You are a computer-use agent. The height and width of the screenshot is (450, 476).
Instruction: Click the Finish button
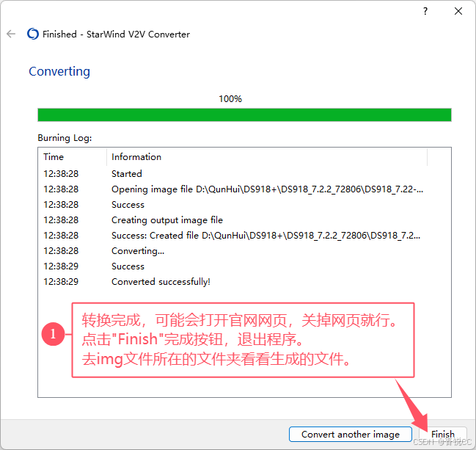click(443, 434)
